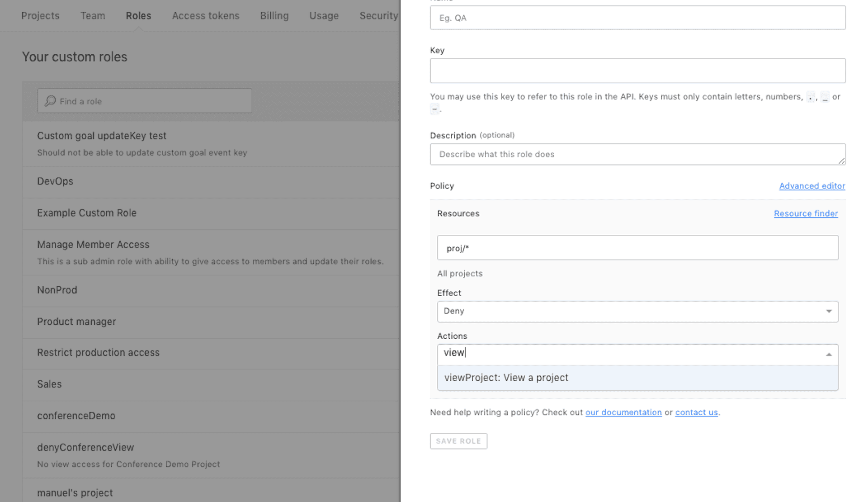Click the search magnifier in Find a role

51,100
